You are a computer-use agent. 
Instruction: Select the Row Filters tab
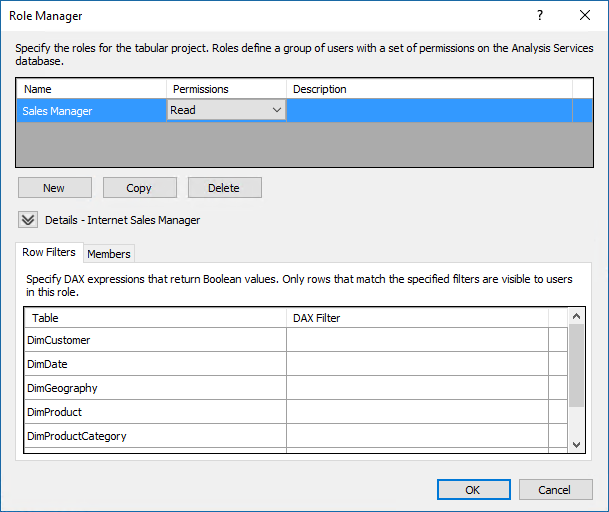pyautogui.click(x=49, y=253)
